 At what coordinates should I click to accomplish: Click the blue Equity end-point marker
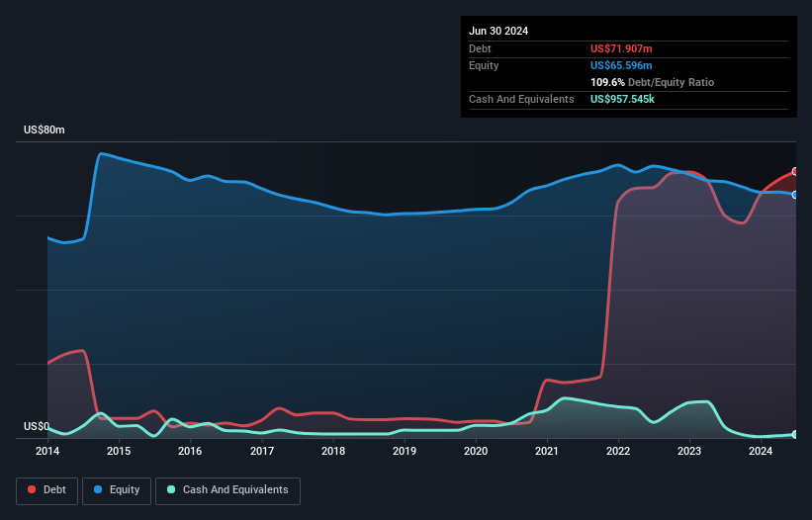pyautogui.click(x=795, y=195)
